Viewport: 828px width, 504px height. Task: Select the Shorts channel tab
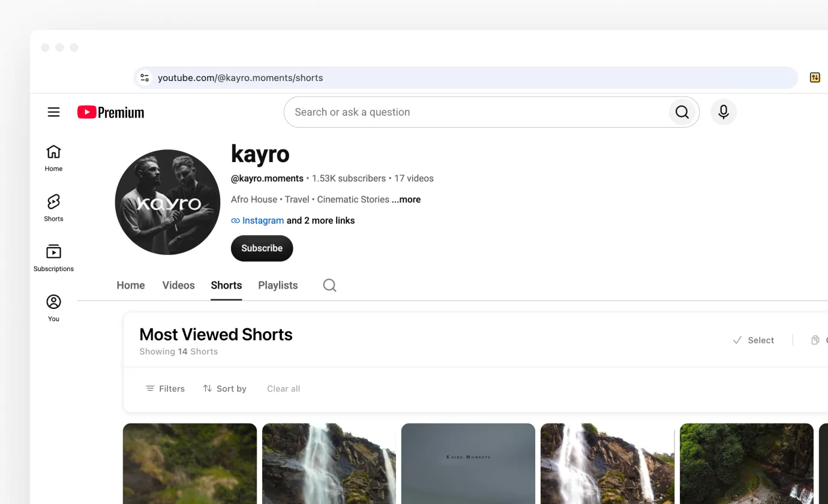click(226, 286)
